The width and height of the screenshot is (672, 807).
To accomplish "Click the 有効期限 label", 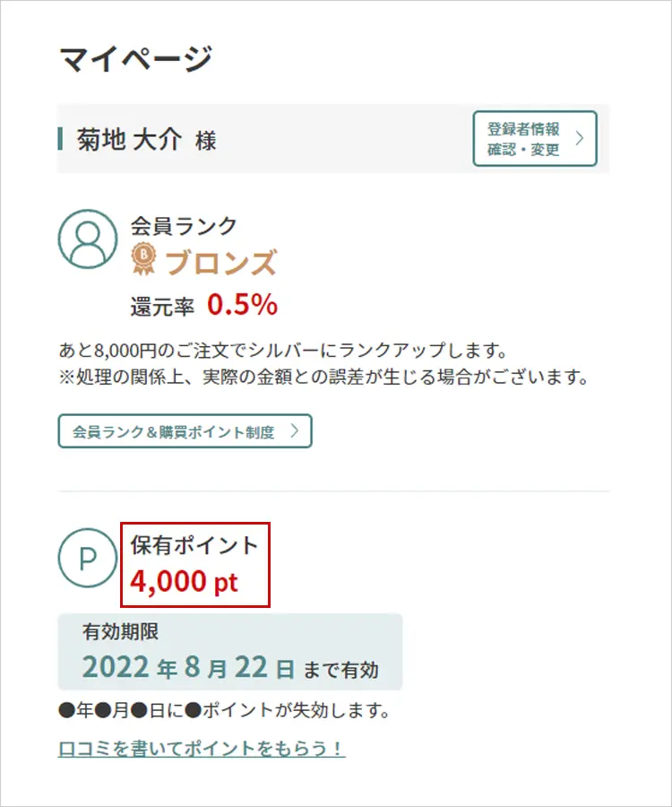I will [x=120, y=632].
